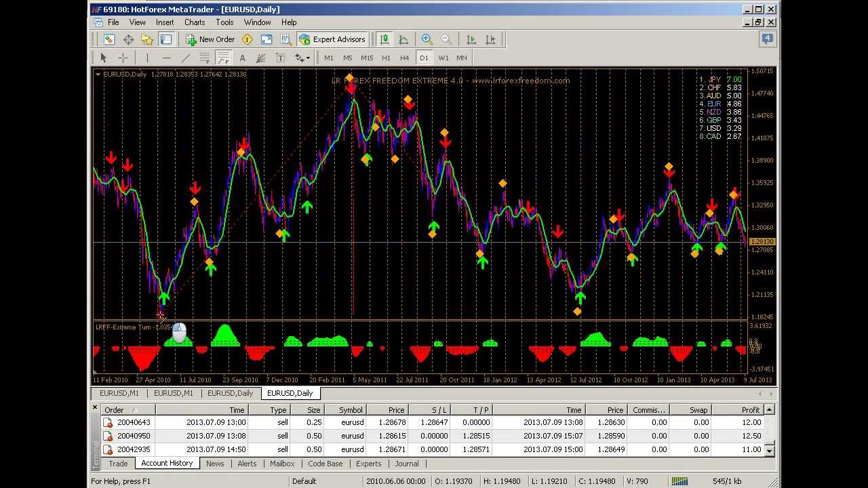Select the Fibonacci retracement tool
Image resolution: width=868 pixels, height=488 pixels.
[x=204, y=58]
